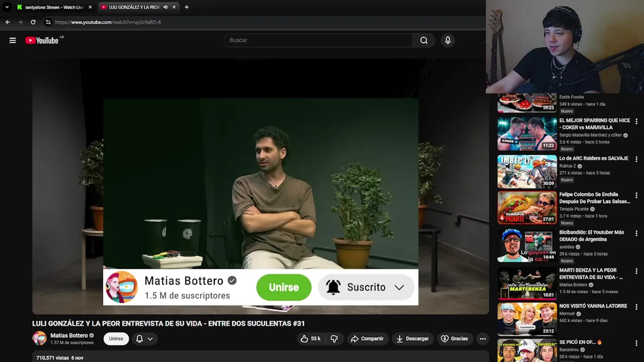Go back with the browser arrow
The width and height of the screenshot is (644, 362).
point(8,22)
